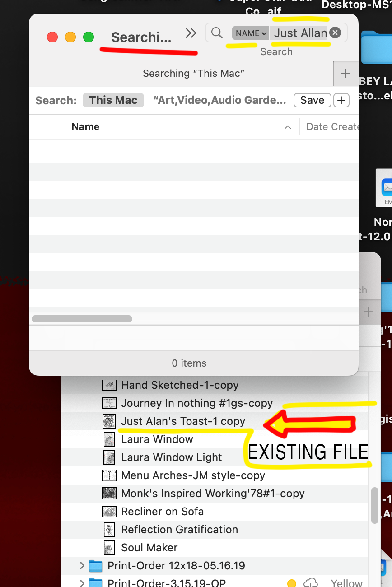
Task: Expand the Print-Order-3.15.19-OP folder
Action: [82, 583]
